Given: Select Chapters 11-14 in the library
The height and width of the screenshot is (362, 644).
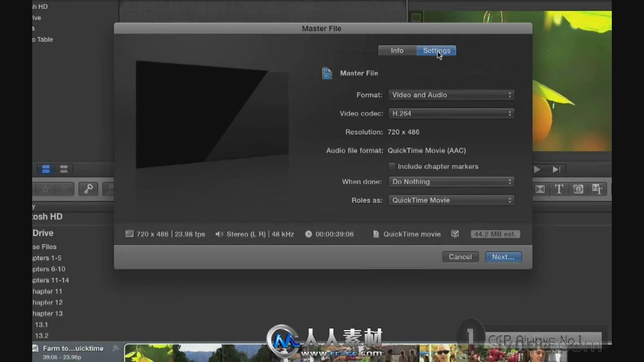Looking at the screenshot, I should [51, 280].
